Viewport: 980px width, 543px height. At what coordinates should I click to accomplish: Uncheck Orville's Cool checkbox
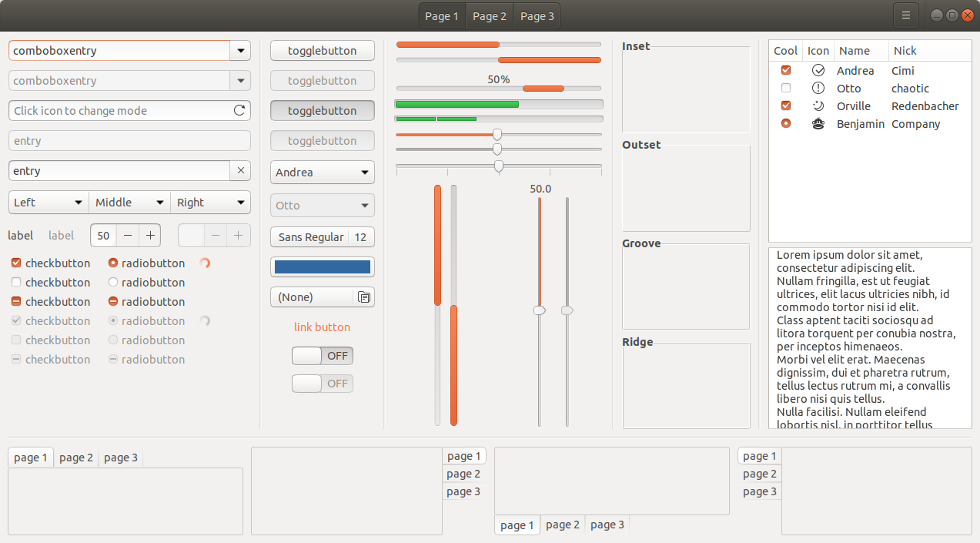tap(786, 106)
